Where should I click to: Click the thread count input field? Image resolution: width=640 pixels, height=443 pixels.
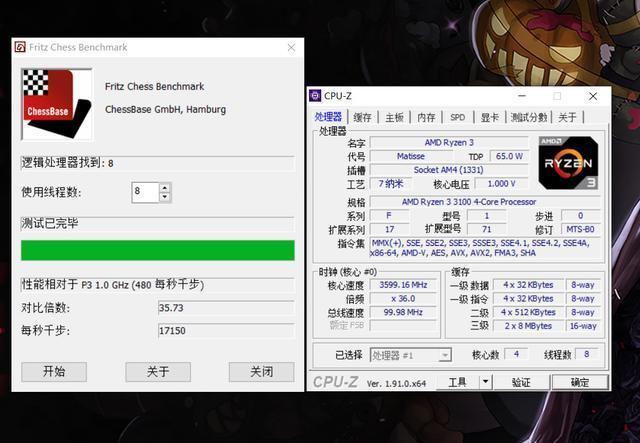coord(145,192)
